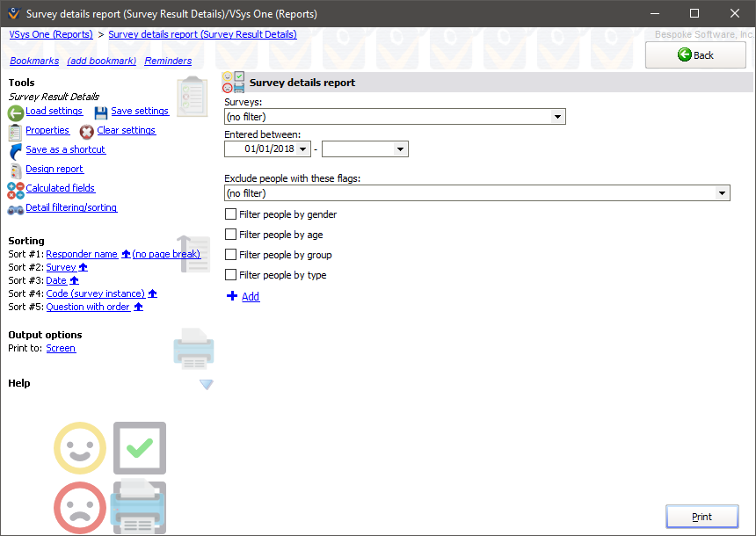Open Properties using its clipboard icon
Image resolution: width=756 pixels, height=536 pixels.
pos(14,130)
